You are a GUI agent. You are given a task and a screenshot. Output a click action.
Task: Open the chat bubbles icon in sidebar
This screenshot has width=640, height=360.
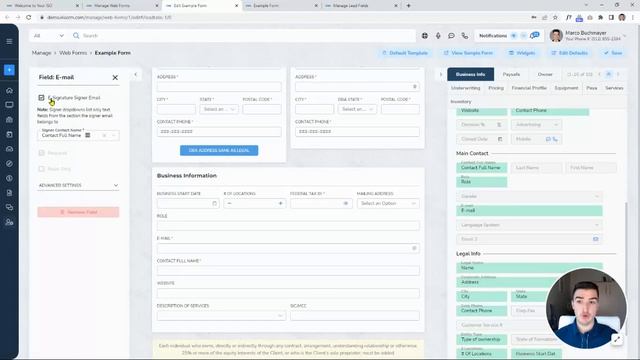(x=9, y=207)
